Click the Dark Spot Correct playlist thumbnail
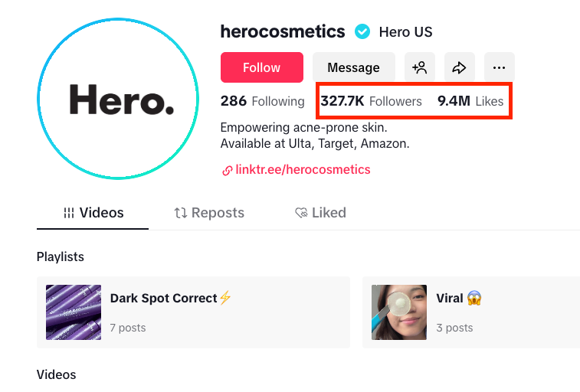The height and width of the screenshot is (392, 580). [74, 312]
